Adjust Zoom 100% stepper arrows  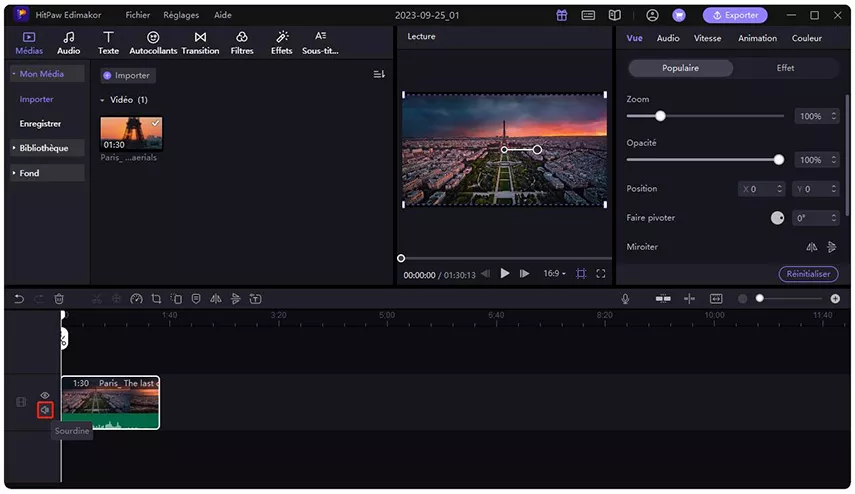pos(834,116)
